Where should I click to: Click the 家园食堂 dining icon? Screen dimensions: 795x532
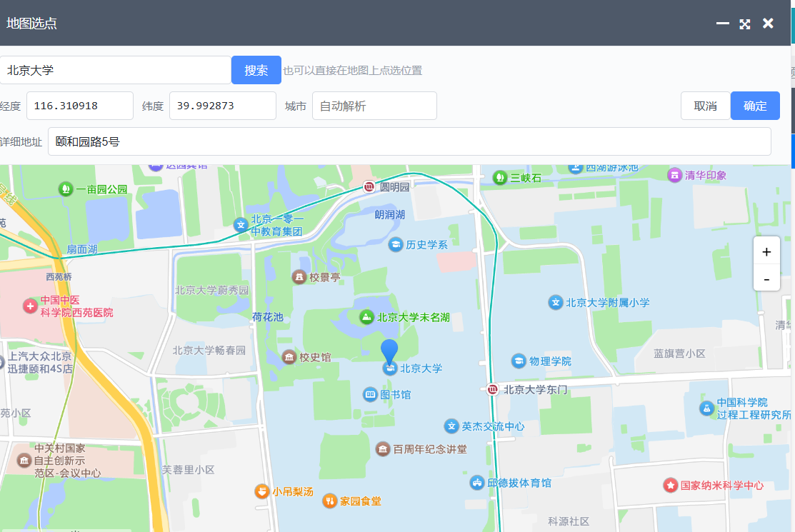(329, 501)
